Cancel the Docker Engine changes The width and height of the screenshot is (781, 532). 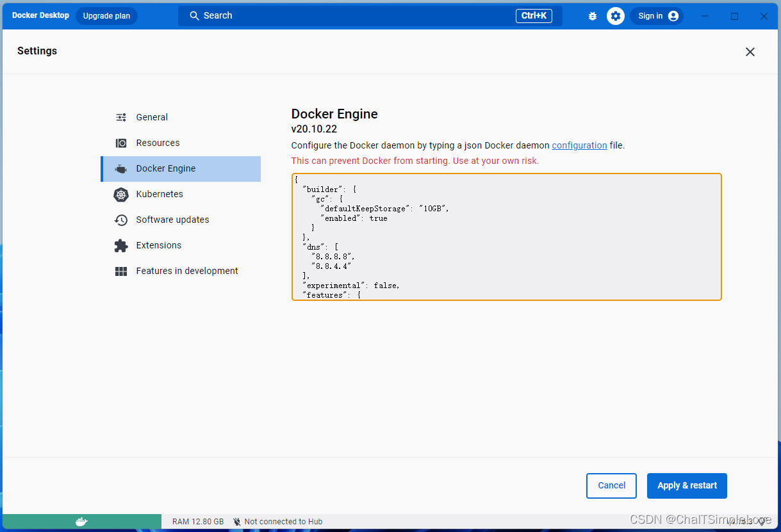[611, 485]
